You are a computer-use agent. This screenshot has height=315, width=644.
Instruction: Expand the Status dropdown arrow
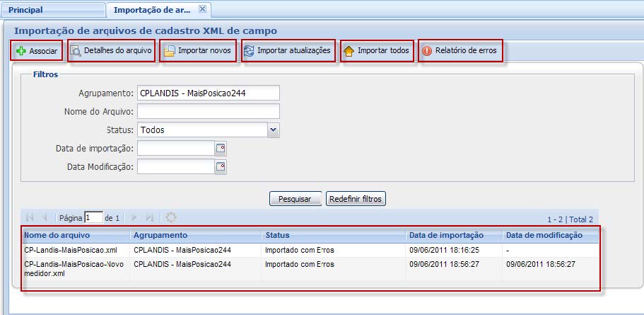(x=274, y=130)
